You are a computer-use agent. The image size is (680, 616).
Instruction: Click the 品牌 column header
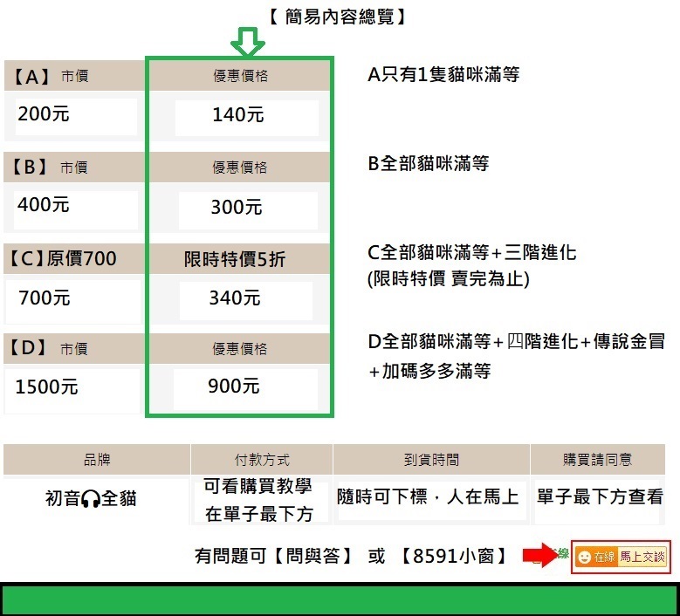[x=97, y=459]
